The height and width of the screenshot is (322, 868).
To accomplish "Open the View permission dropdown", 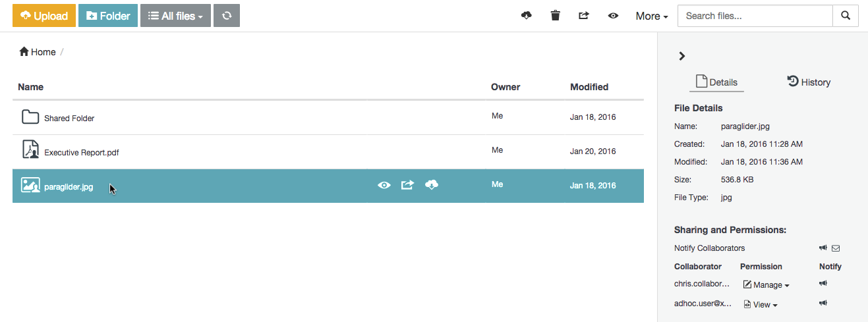I will click(761, 305).
